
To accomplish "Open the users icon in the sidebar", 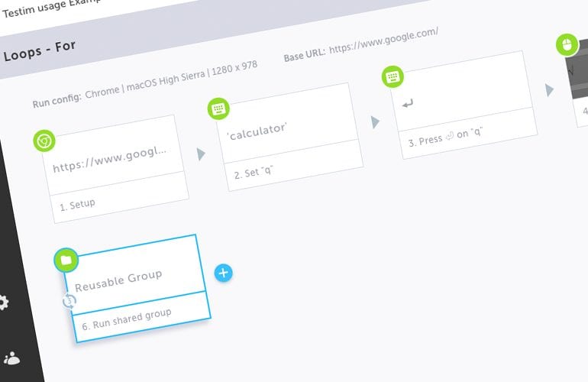I will pyautogui.click(x=11, y=358).
